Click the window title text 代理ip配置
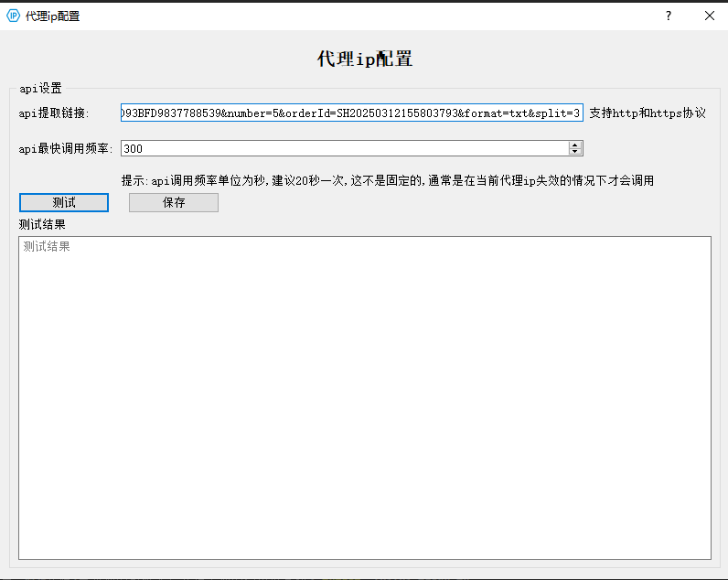The width and height of the screenshot is (728, 580). 53,16
